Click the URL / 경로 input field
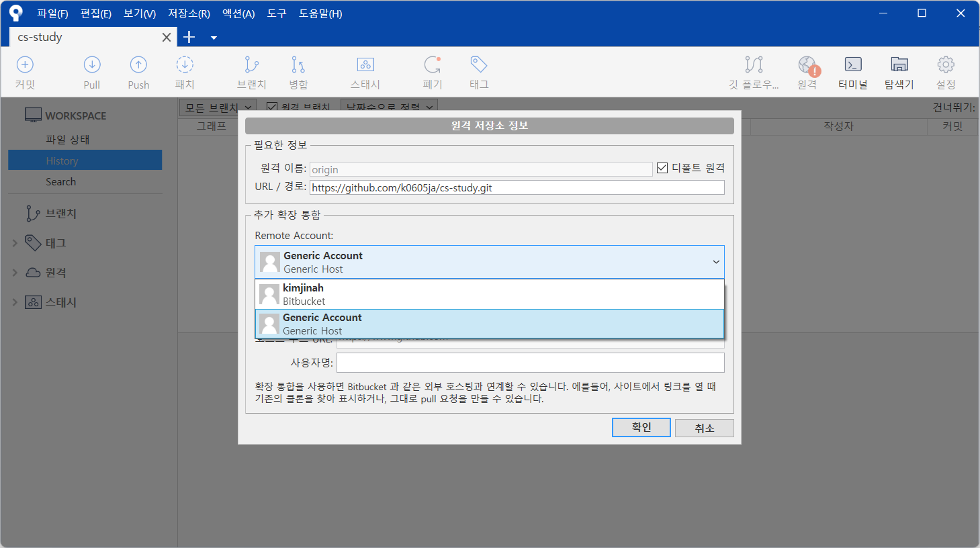 point(517,187)
